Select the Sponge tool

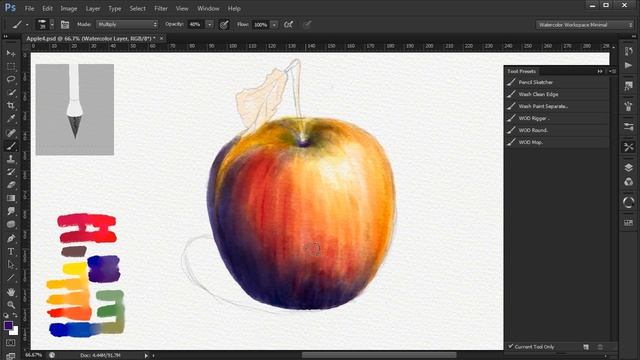pos(11,224)
